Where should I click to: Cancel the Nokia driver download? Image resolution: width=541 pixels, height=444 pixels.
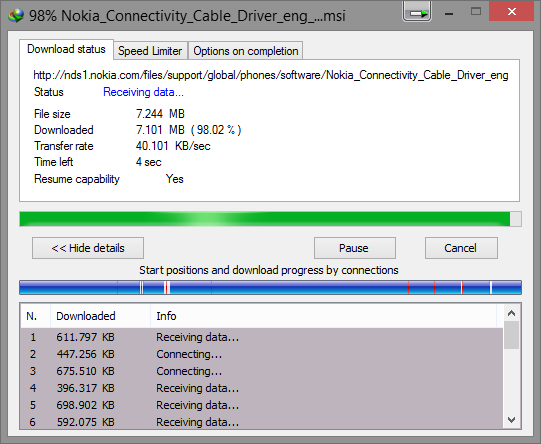tap(461, 248)
